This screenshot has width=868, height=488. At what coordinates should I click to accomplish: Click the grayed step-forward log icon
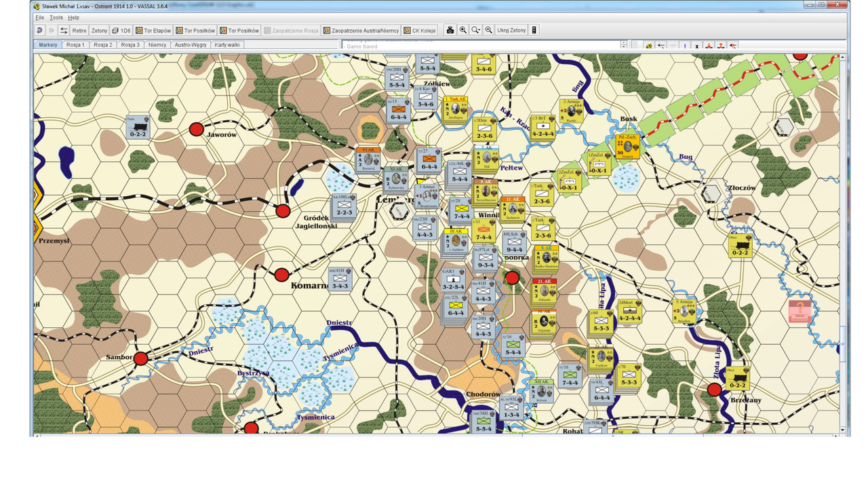pyautogui.click(x=52, y=31)
